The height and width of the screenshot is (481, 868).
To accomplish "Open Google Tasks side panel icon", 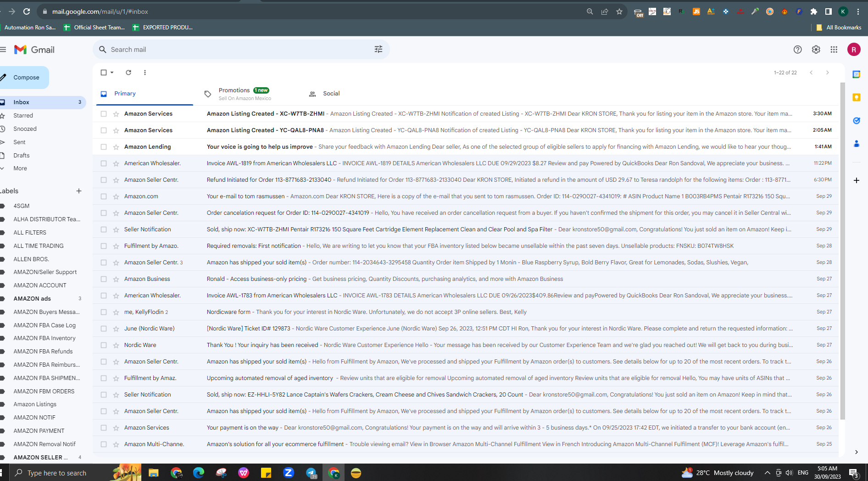I will tap(856, 121).
